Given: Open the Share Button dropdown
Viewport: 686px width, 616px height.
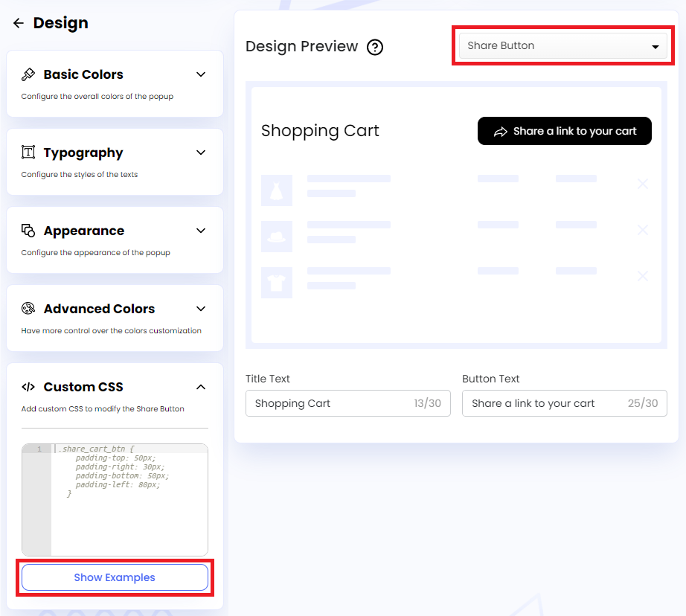Looking at the screenshot, I should pyautogui.click(x=562, y=45).
